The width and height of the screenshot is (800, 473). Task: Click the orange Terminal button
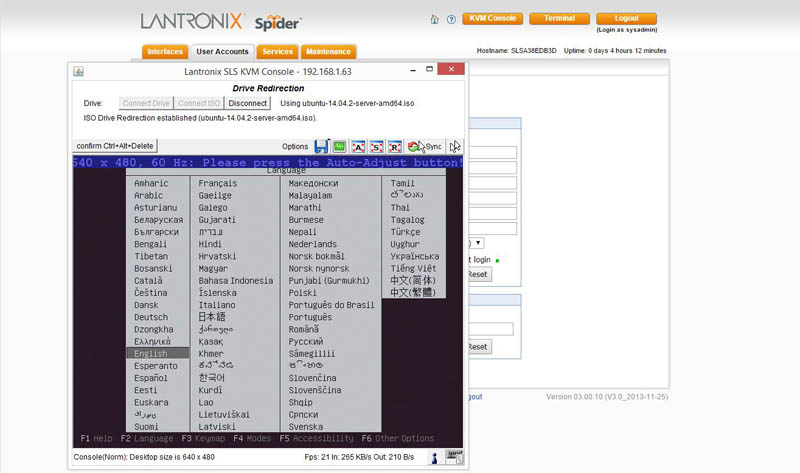pos(559,18)
